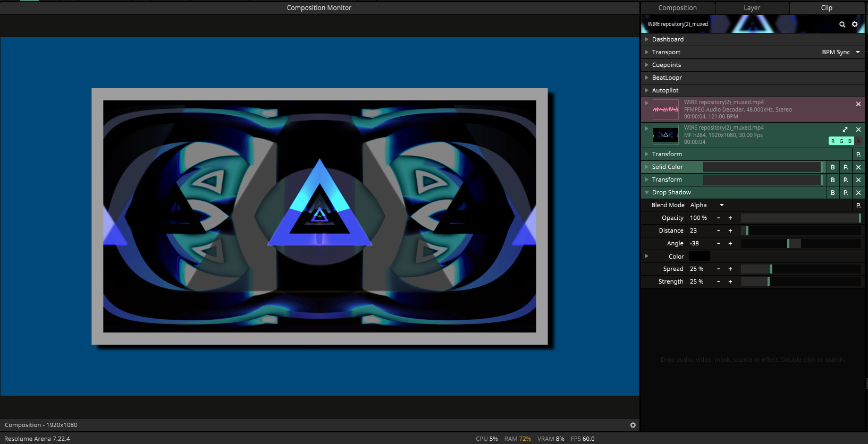Remove the Drop Shadow effect
The width and height of the screenshot is (868, 444).
point(858,193)
